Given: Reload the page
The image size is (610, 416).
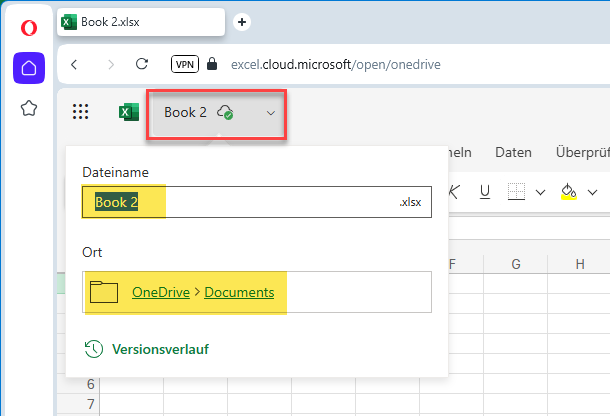Looking at the screenshot, I should (x=142, y=64).
